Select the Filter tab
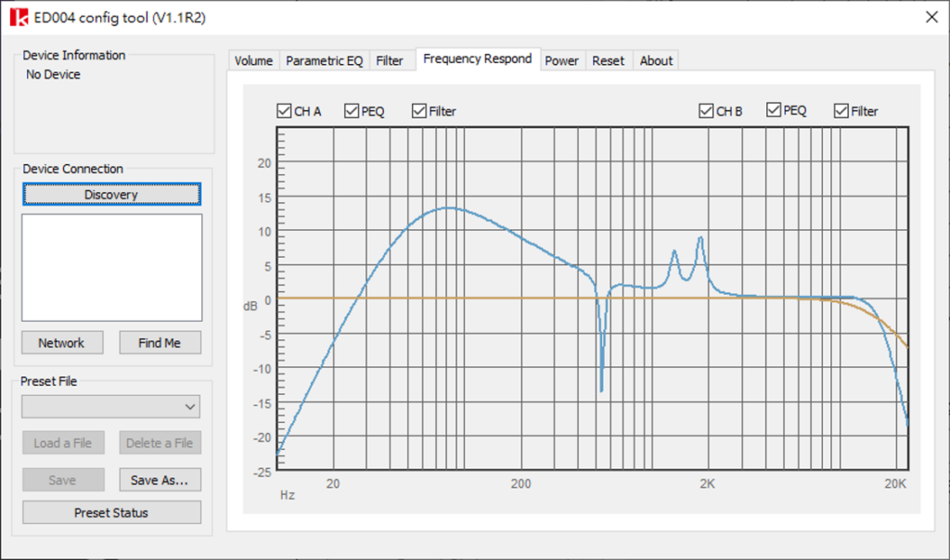 click(x=392, y=59)
